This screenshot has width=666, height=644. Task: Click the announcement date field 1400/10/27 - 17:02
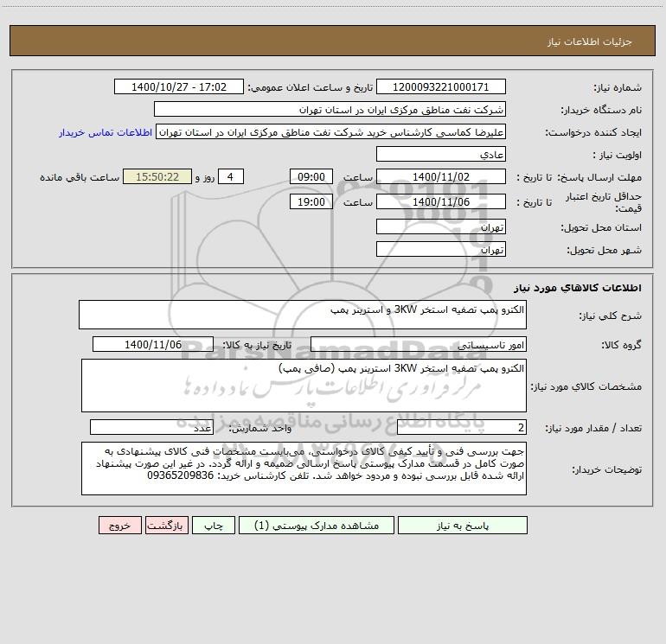[x=179, y=86]
